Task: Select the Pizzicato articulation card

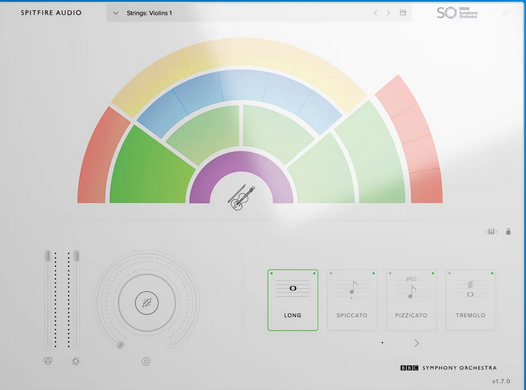Action: pos(411,300)
